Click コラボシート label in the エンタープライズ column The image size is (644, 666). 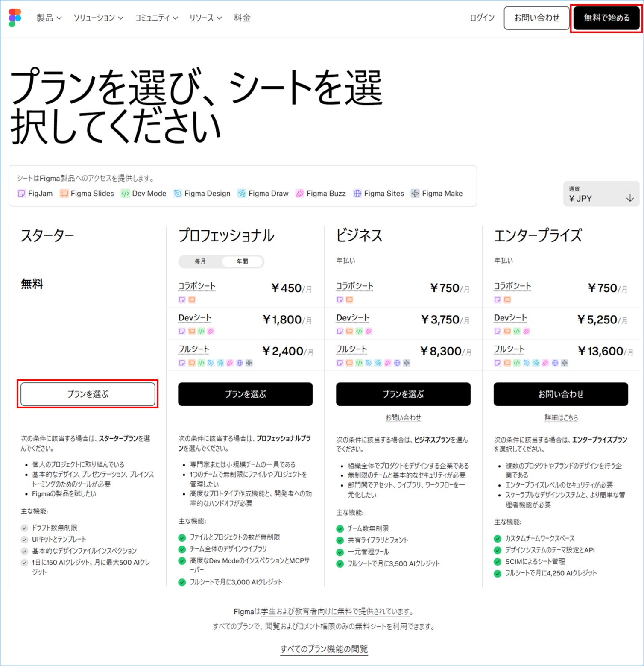(x=512, y=286)
